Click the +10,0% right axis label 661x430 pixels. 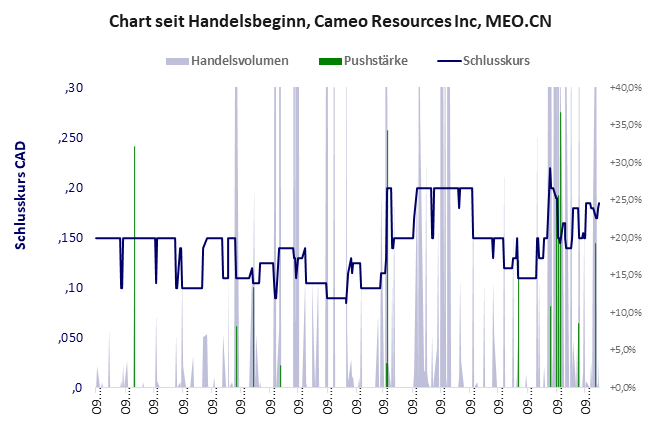[x=627, y=313]
